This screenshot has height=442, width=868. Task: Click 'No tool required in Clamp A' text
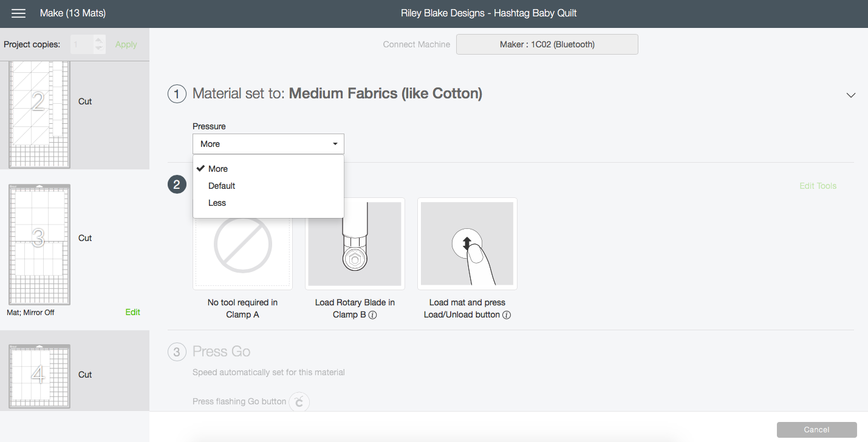(242, 308)
